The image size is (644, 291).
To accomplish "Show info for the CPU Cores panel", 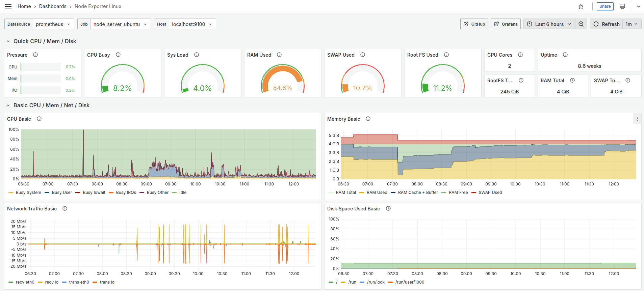I will pos(520,55).
